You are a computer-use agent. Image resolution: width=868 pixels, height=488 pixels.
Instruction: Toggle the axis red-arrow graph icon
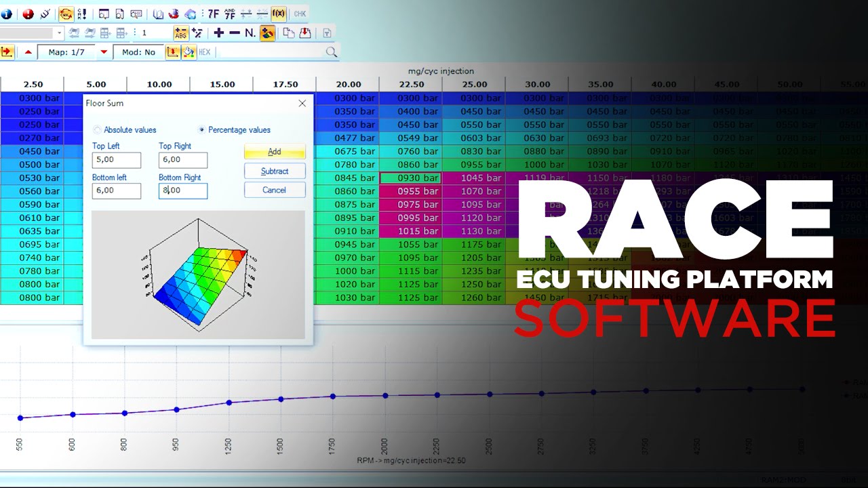point(173,52)
